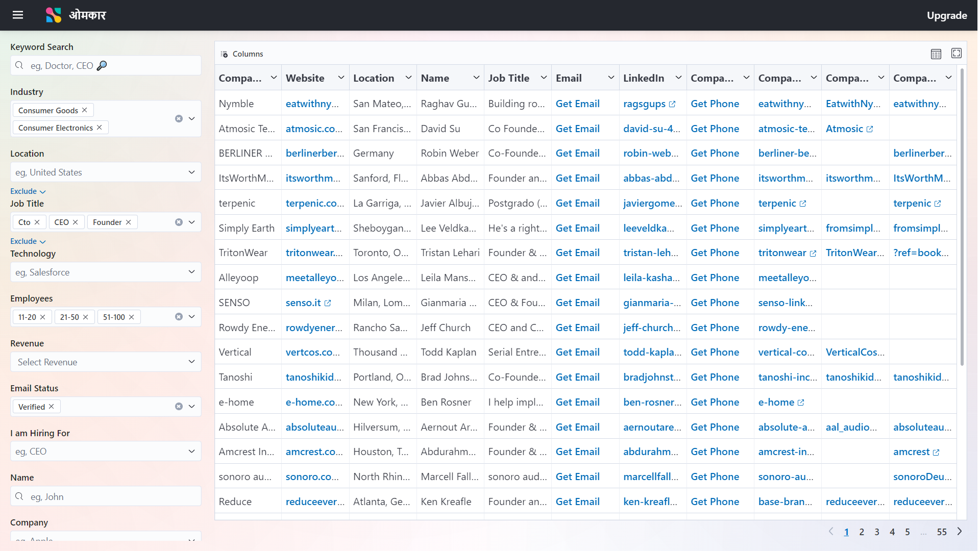980x551 pixels.
Task: Go to page 5
Action: 908,532
